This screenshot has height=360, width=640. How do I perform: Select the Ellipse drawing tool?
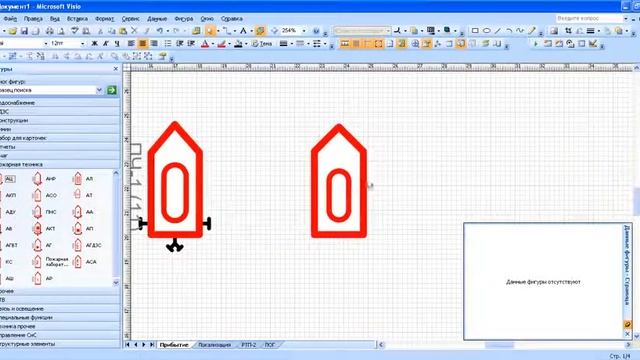click(x=487, y=31)
